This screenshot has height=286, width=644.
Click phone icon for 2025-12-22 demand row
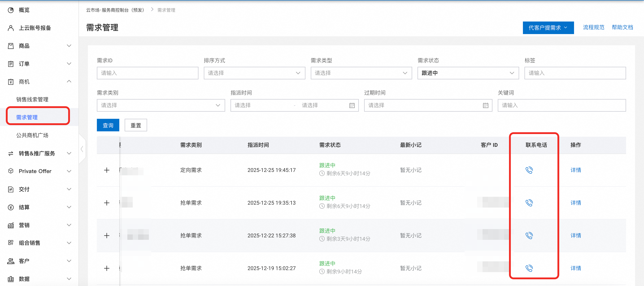[x=529, y=236]
